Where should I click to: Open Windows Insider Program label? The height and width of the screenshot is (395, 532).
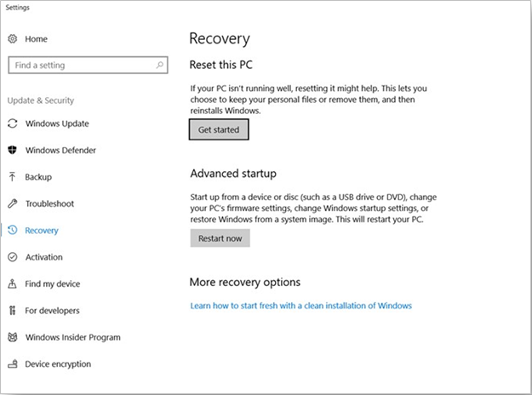[73, 337]
